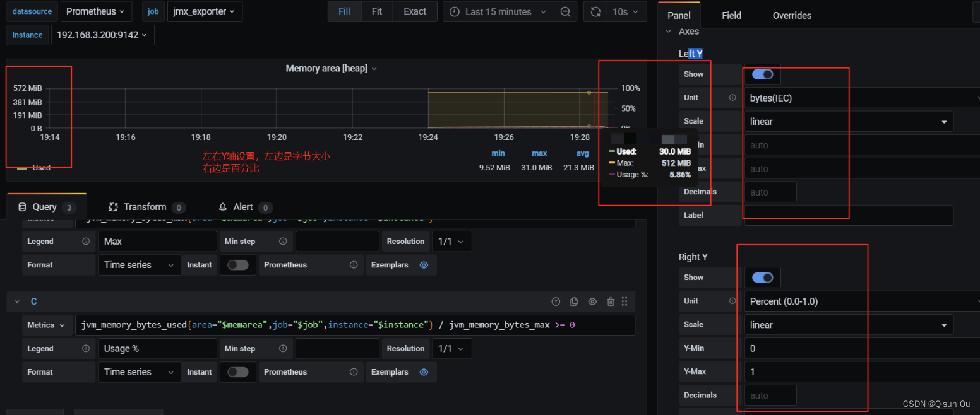Image resolution: width=980 pixels, height=415 pixels.
Task: Open the Overrides panel tab
Action: 792,15
